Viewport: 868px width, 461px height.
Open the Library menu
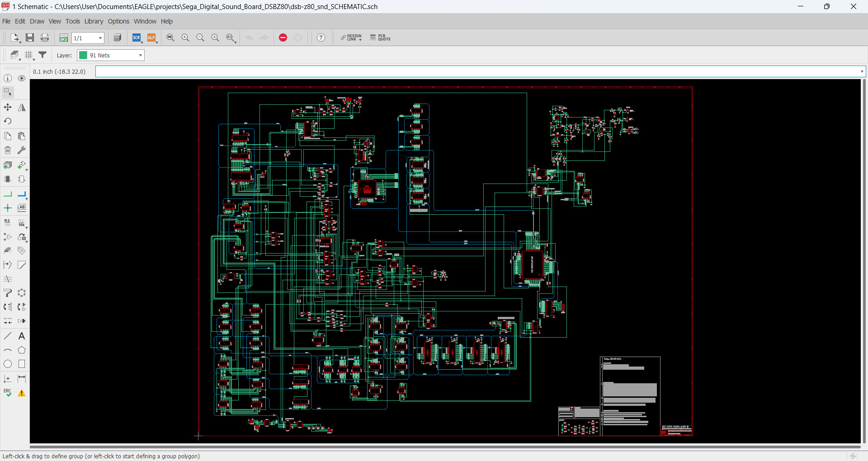[x=94, y=21]
